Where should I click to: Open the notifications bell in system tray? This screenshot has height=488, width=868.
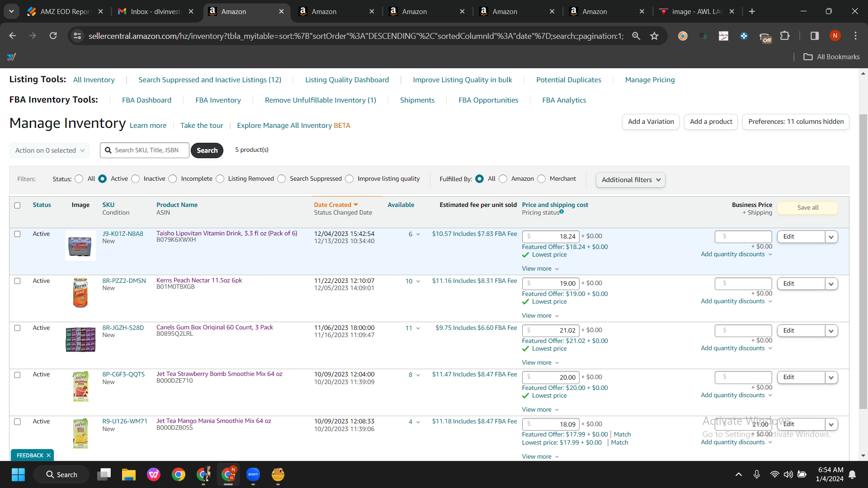(852, 474)
